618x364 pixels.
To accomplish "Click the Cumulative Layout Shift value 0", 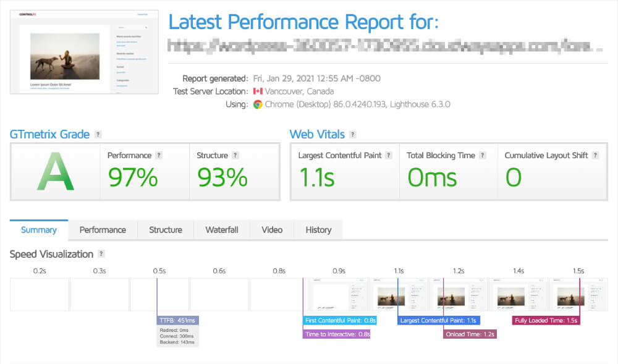I will 514,177.
